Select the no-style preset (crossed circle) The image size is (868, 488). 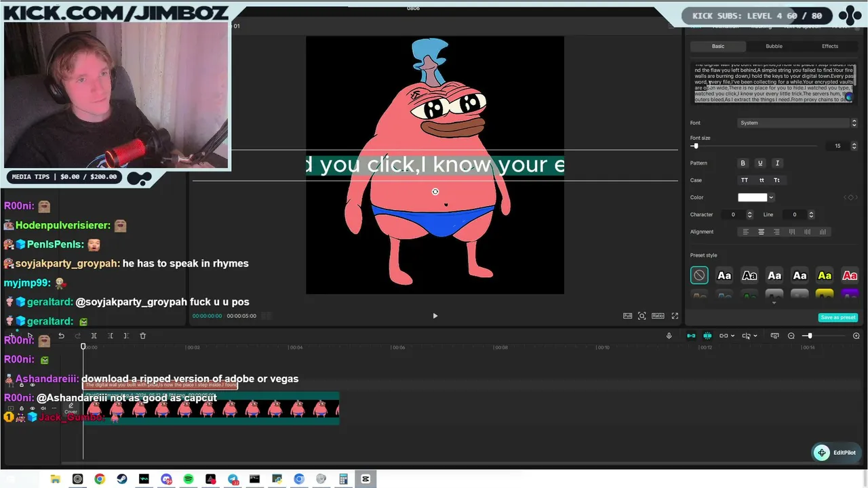pyautogui.click(x=699, y=275)
